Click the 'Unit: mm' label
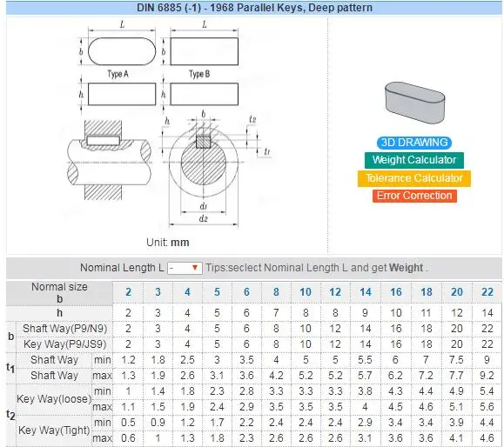Screen dimensions: 504x447 [x=167, y=243]
